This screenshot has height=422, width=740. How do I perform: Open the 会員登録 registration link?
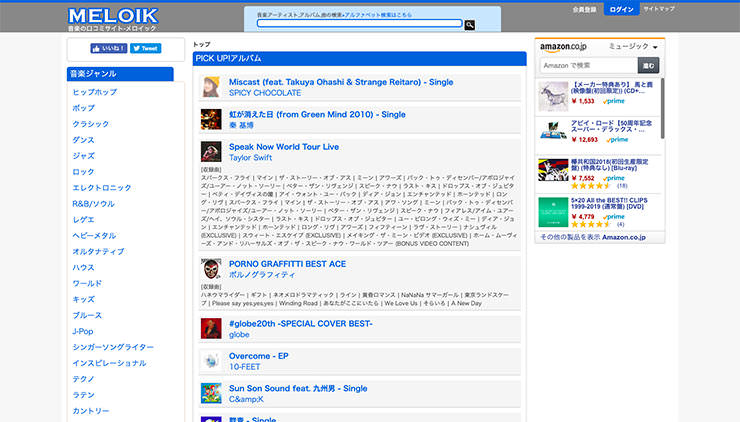[585, 9]
